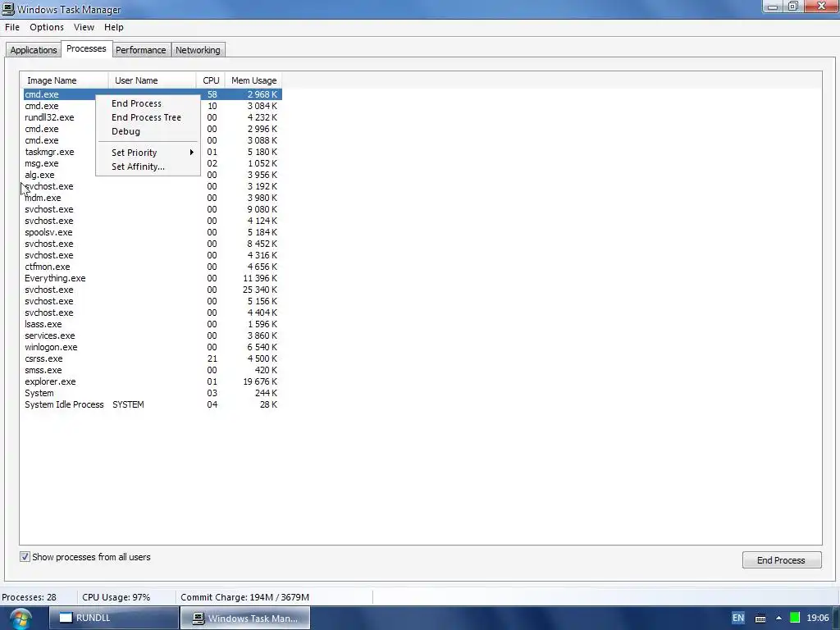Click the End Process button at bottom right

781,559
